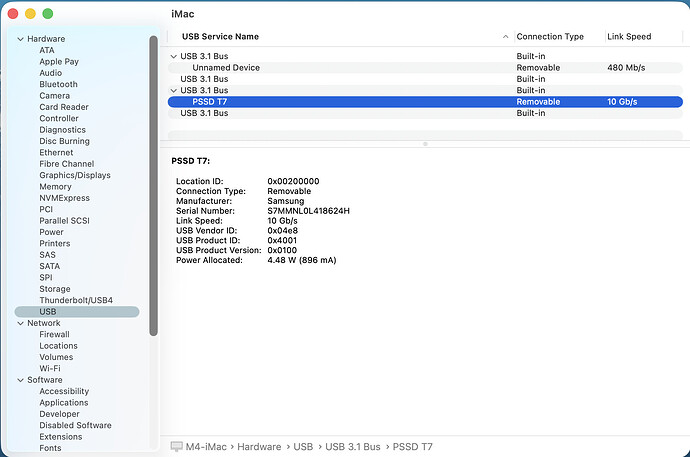This screenshot has height=457, width=690.
Task: Click the serial number S7MMNL0L418624H
Action: [x=308, y=211]
